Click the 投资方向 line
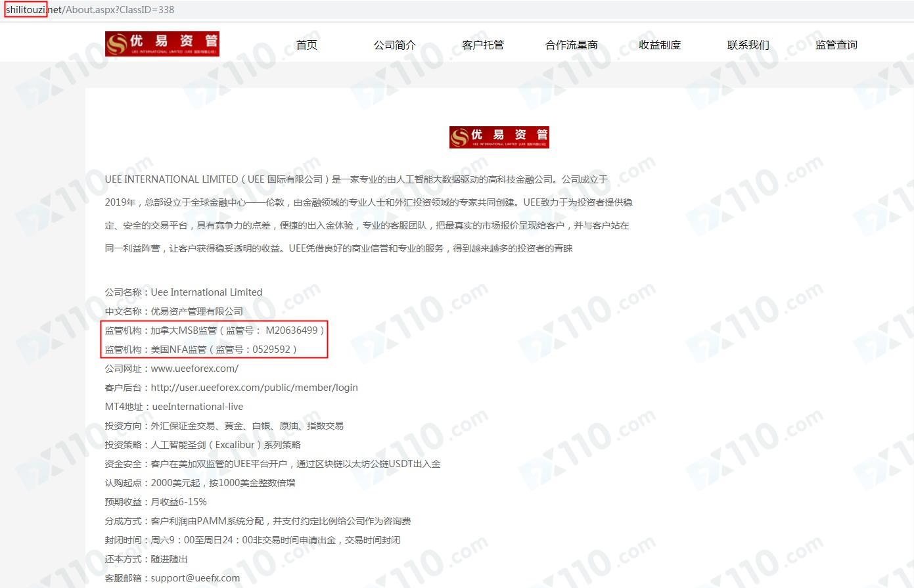914x588 pixels. tap(224, 426)
